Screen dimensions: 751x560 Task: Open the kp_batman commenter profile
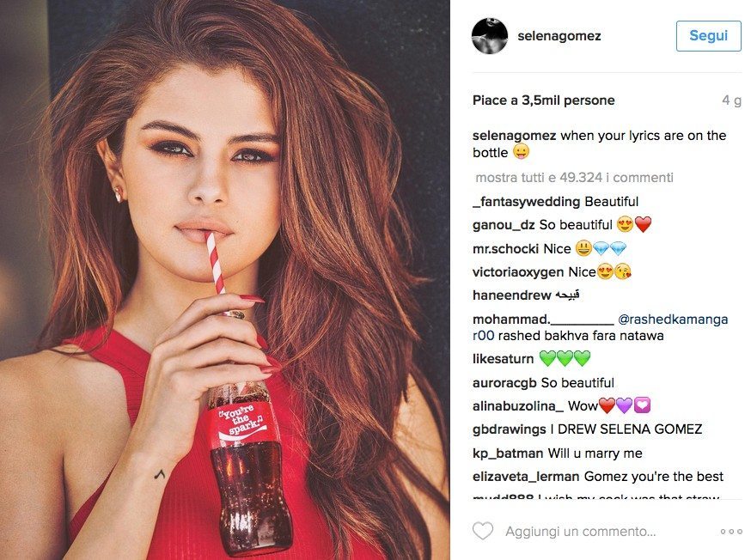pyautogui.click(x=508, y=453)
